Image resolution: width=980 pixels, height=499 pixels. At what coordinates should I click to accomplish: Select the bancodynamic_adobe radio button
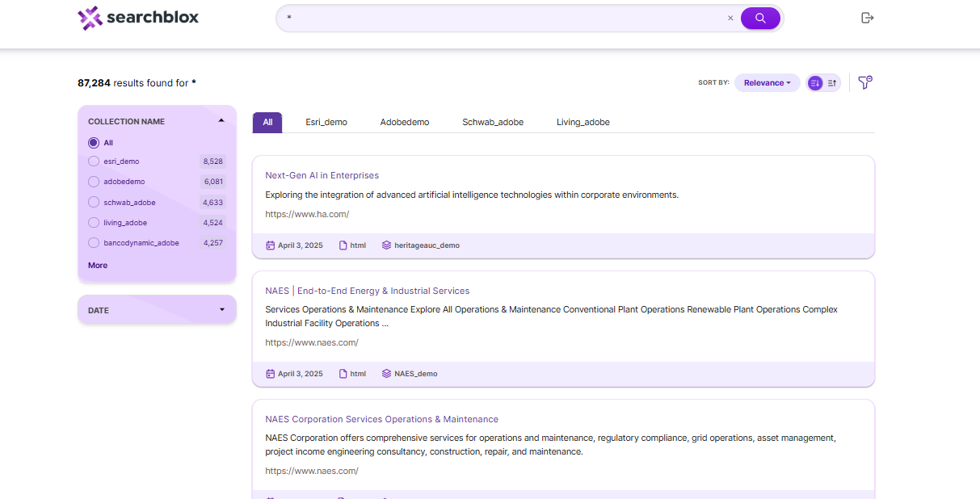point(94,243)
